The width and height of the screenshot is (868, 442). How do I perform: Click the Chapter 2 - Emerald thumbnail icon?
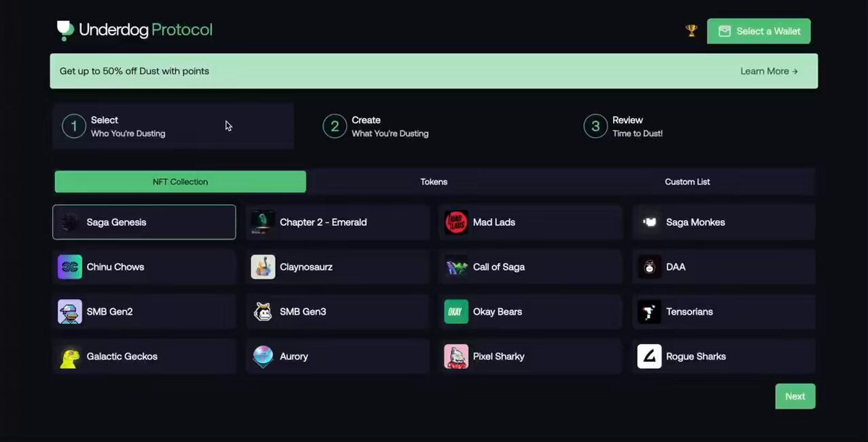click(263, 222)
